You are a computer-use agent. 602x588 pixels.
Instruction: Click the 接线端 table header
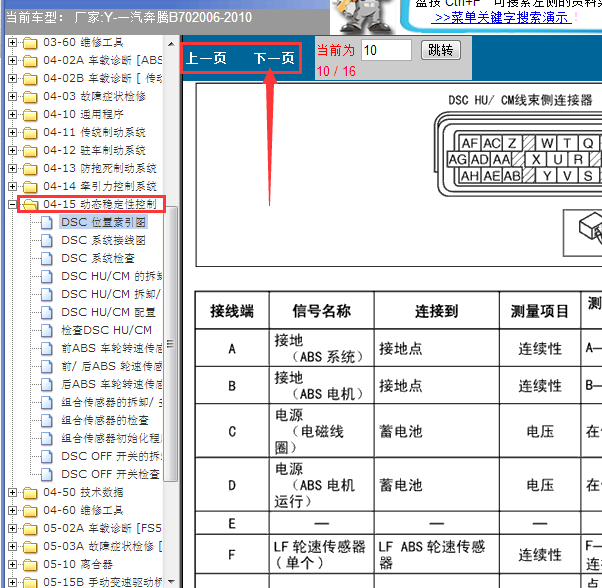[x=232, y=311]
